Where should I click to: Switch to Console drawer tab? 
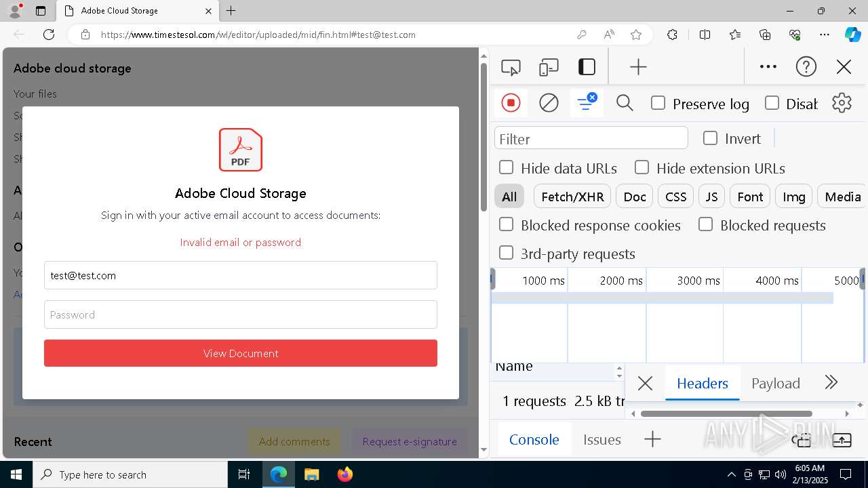pos(534,439)
